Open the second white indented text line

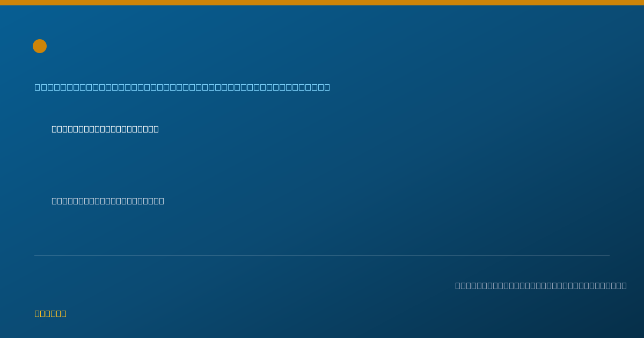tap(108, 201)
